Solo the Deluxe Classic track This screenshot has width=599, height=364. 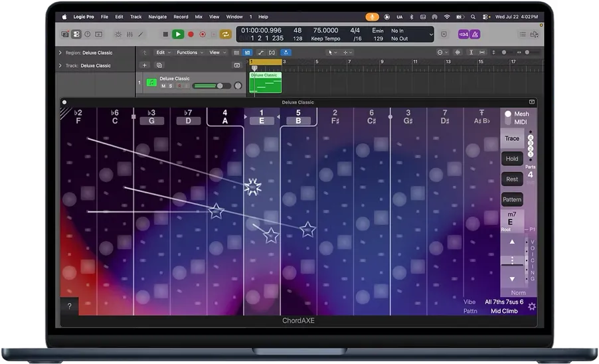click(171, 86)
